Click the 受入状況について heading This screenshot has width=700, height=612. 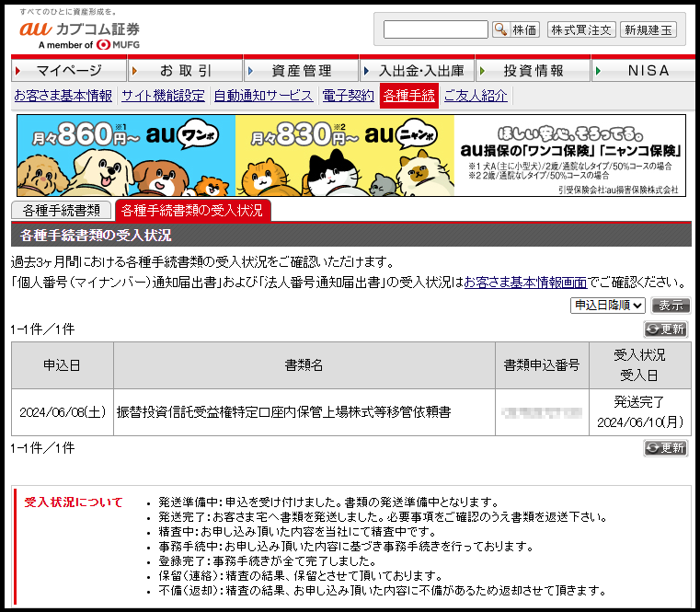pos(74,502)
